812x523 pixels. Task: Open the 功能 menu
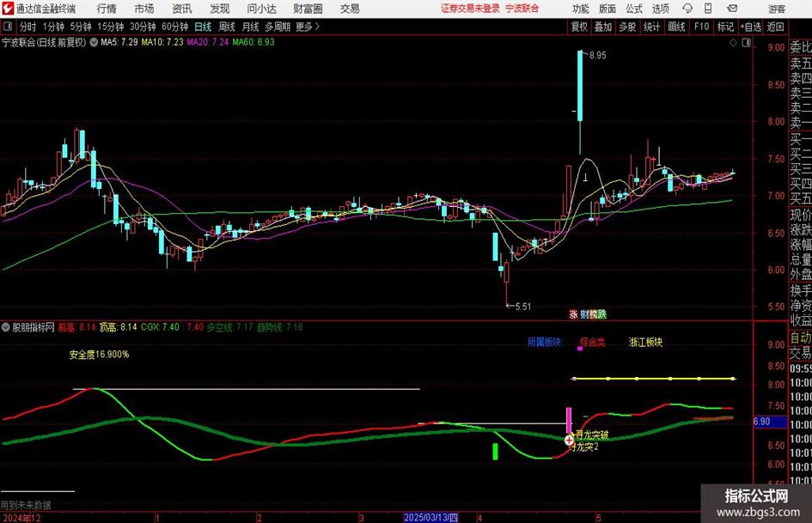tap(581, 9)
